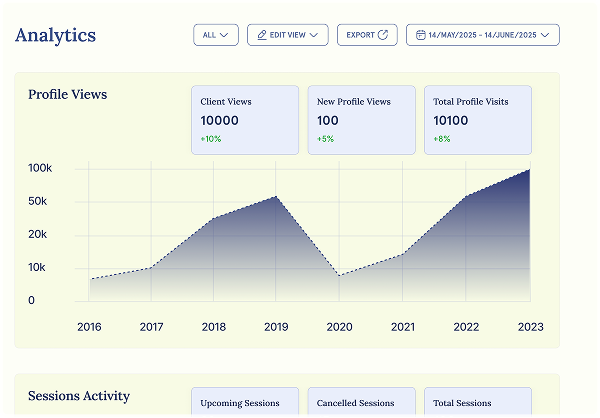Open the Total Profile Visits card
600x418 pixels.
[x=477, y=120]
